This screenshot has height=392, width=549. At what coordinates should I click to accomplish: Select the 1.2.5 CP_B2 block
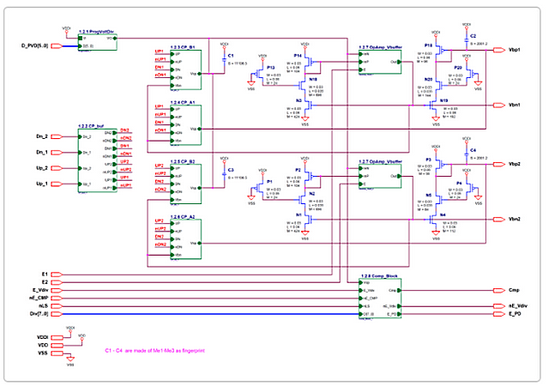point(185,184)
